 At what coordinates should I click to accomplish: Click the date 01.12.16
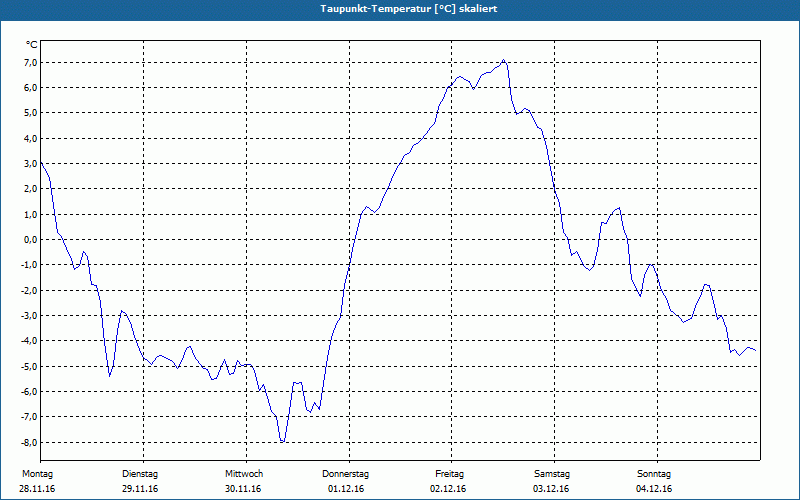pyautogui.click(x=346, y=489)
